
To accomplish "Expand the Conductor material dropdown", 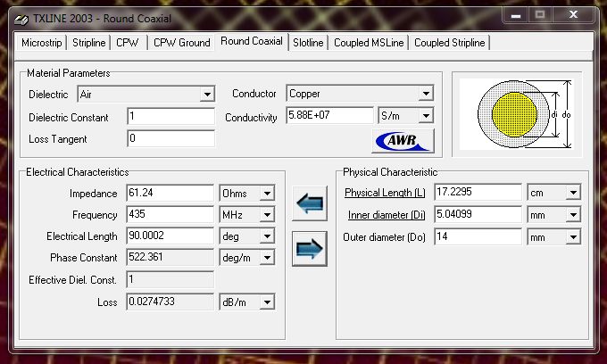I will 426,93.
